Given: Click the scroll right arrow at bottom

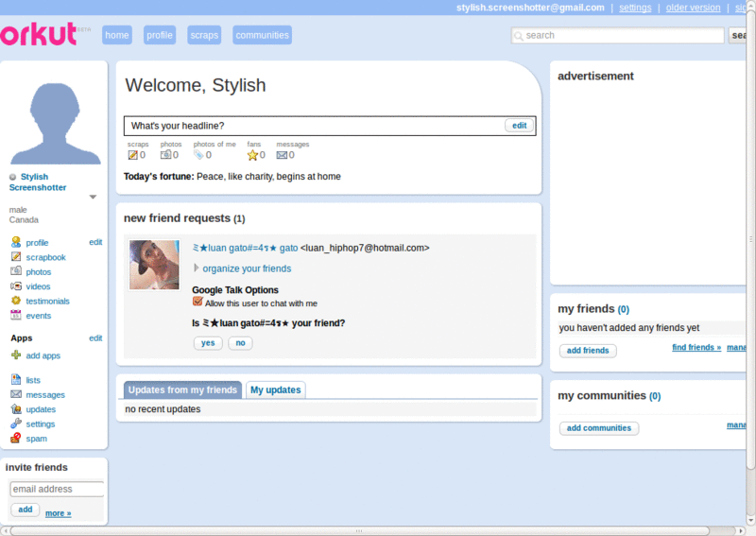Looking at the screenshot, I should coord(741,531).
